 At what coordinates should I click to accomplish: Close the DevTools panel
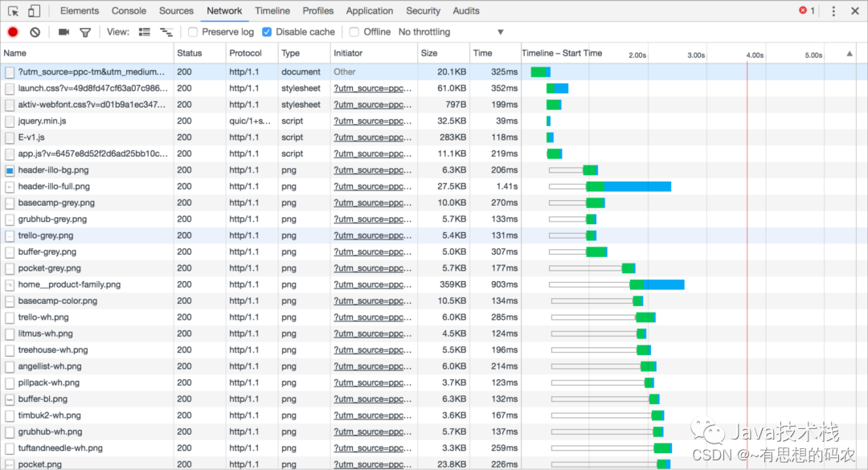854,11
